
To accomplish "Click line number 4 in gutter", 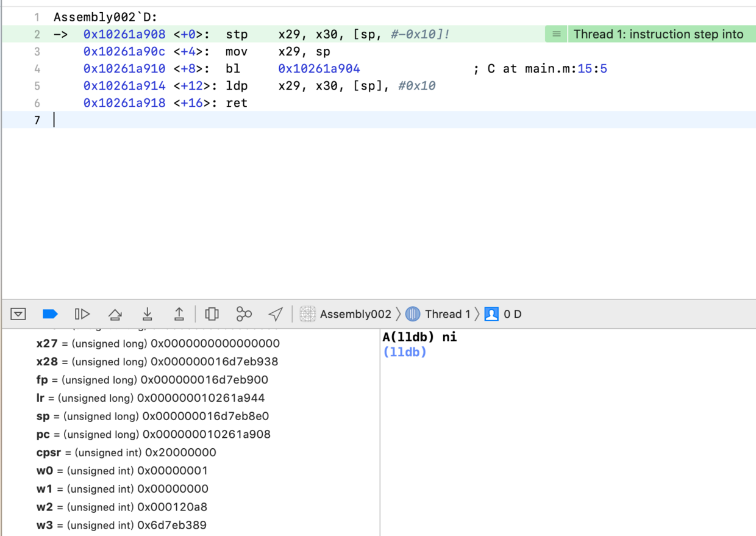I will pos(37,69).
